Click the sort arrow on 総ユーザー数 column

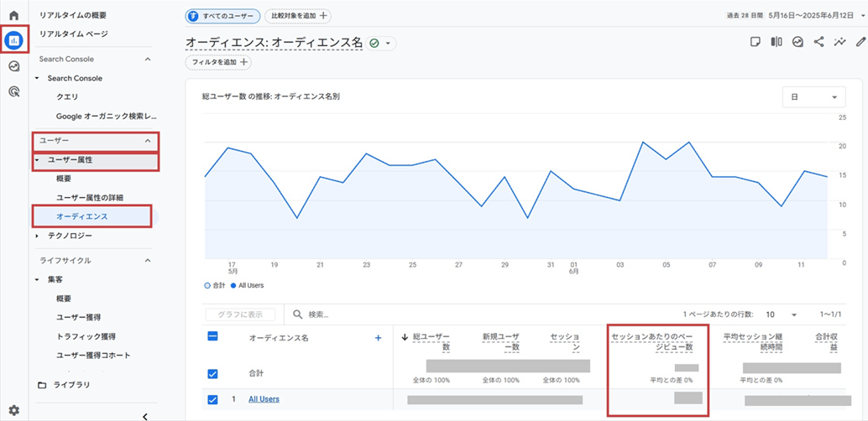(x=405, y=337)
